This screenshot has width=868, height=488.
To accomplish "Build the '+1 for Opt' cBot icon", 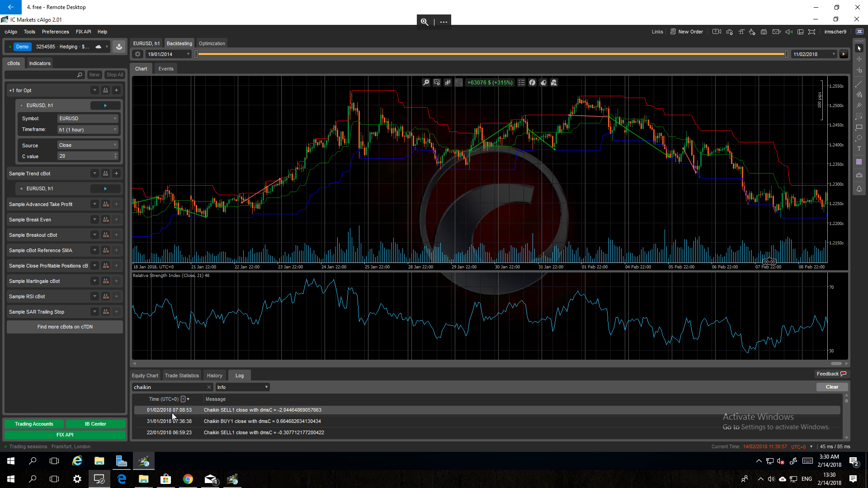I will coord(105,90).
